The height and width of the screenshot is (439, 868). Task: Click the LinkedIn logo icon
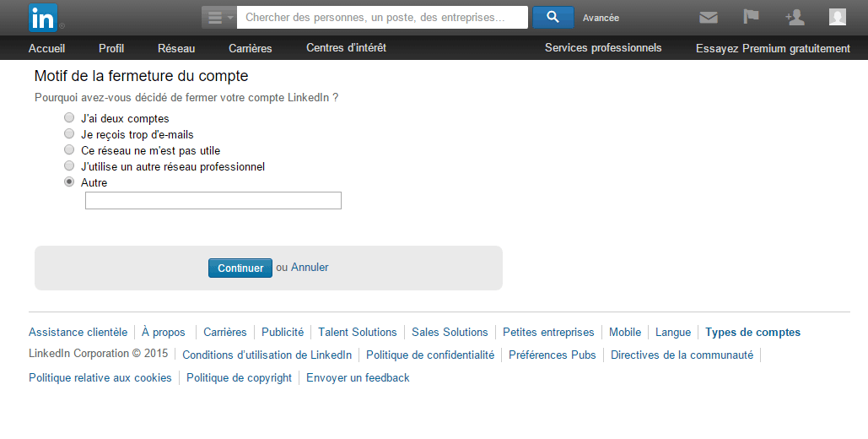43,18
